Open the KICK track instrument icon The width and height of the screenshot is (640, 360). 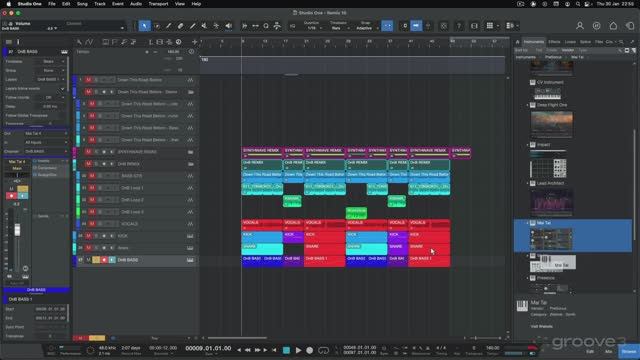coord(190,236)
